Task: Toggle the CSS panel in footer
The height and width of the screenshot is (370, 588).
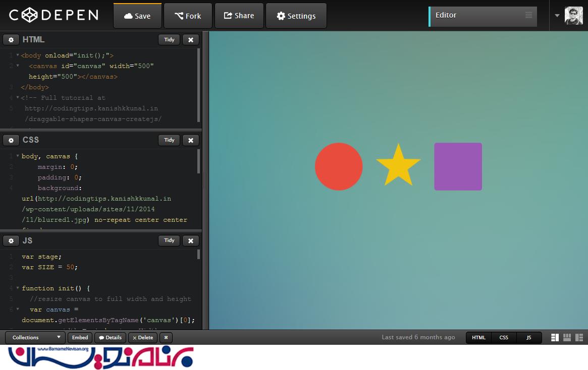Action: 504,338
